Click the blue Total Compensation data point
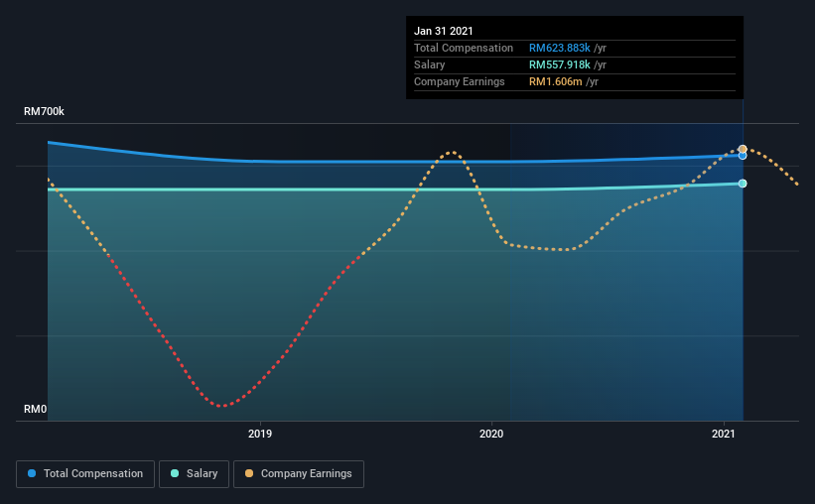 click(743, 156)
